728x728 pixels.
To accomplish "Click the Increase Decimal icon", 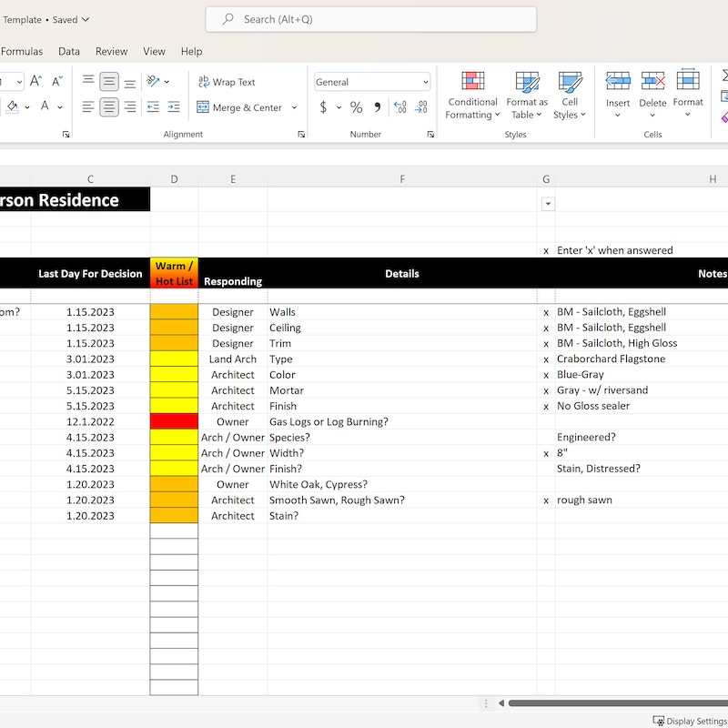I will [399, 106].
